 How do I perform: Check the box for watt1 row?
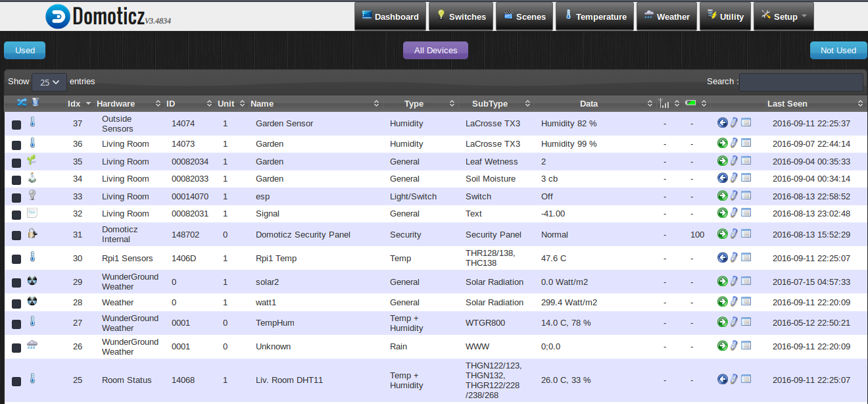pos(16,303)
